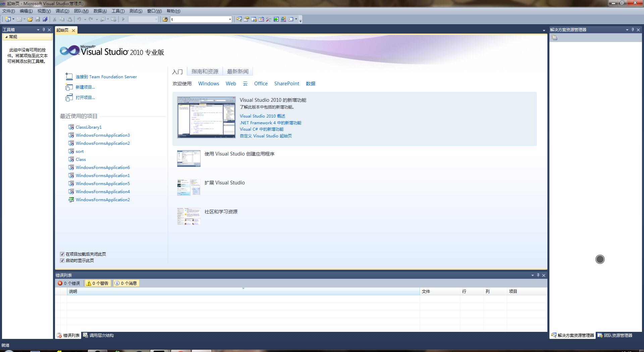Toggle the 0 errors filter button
The width and height of the screenshot is (644, 352).
(x=69, y=283)
